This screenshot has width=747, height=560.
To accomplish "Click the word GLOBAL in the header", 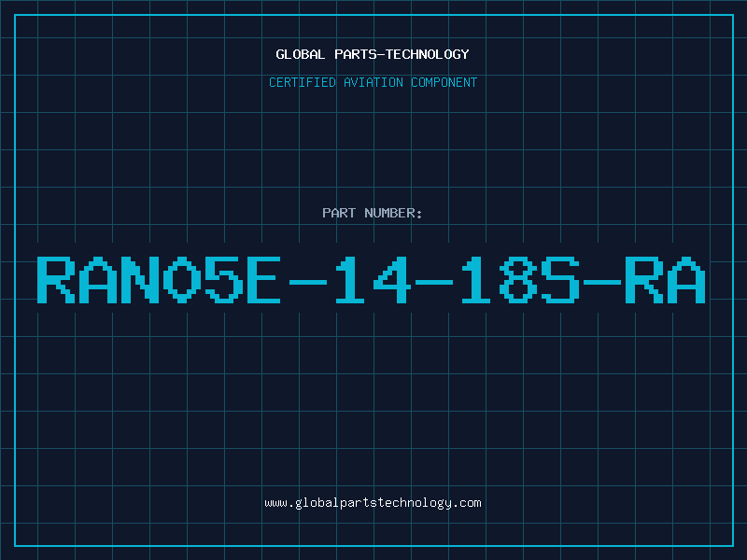I will coord(300,54).
